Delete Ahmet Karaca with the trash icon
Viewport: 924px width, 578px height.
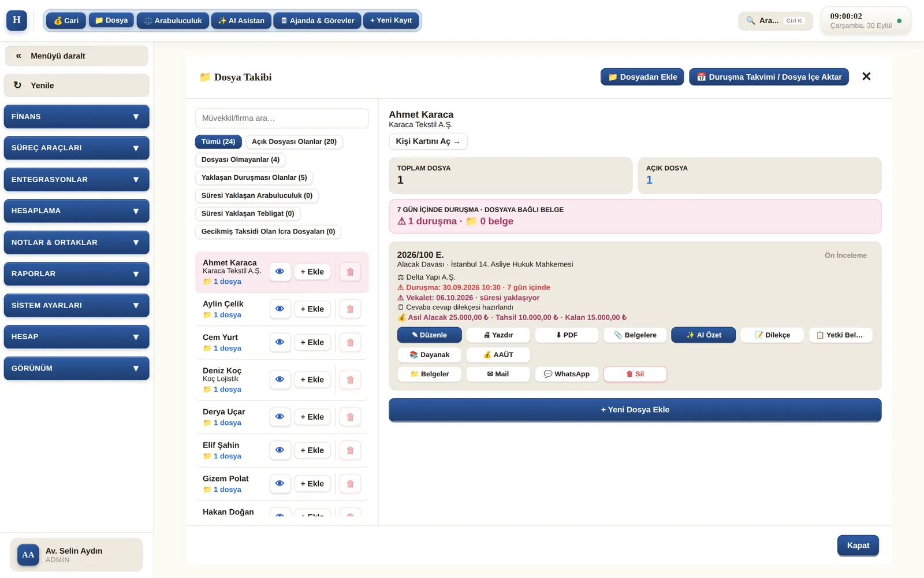click(350, 272)
